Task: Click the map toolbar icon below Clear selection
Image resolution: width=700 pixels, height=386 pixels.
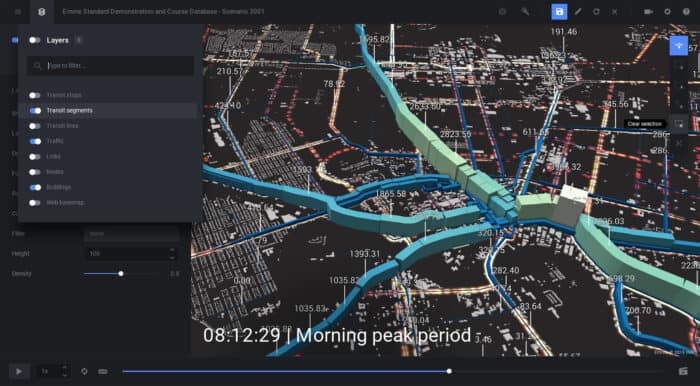Action: point(679,143)
